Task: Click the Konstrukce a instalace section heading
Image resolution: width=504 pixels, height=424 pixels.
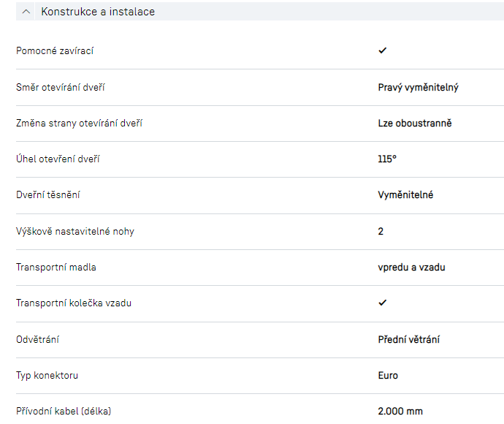Action: (x=98, y=12)
